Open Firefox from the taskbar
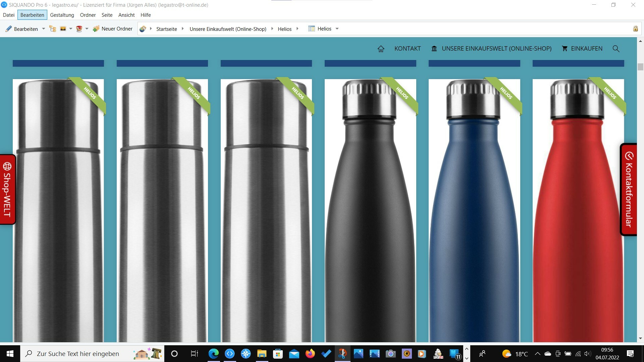The image size is (644, 362). point(310,354)
